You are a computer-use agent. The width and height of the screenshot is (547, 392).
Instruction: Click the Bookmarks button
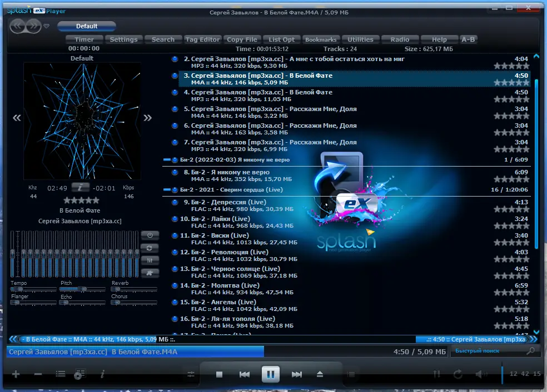321,39
